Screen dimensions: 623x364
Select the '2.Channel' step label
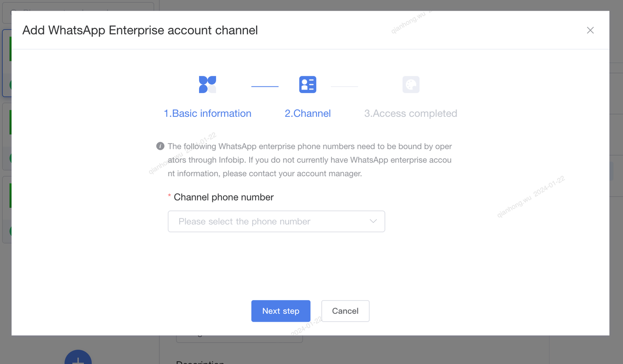tap(308, 113)
